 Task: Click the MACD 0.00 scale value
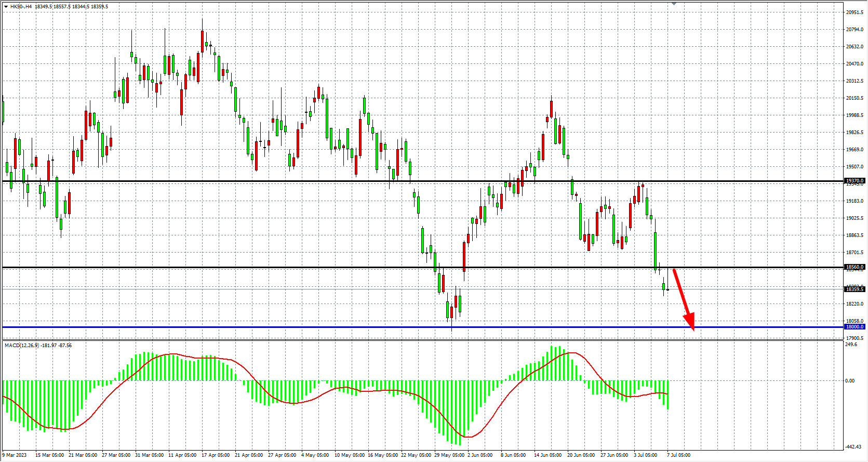[x=850, y=380]
